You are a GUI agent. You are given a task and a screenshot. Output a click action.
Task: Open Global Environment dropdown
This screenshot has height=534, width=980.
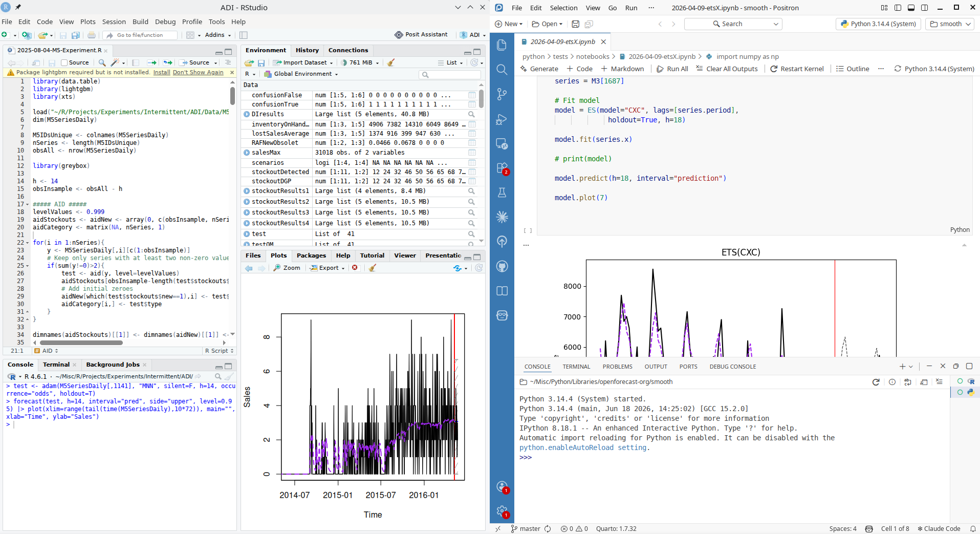pyautogui.click(x=301, y=74)
